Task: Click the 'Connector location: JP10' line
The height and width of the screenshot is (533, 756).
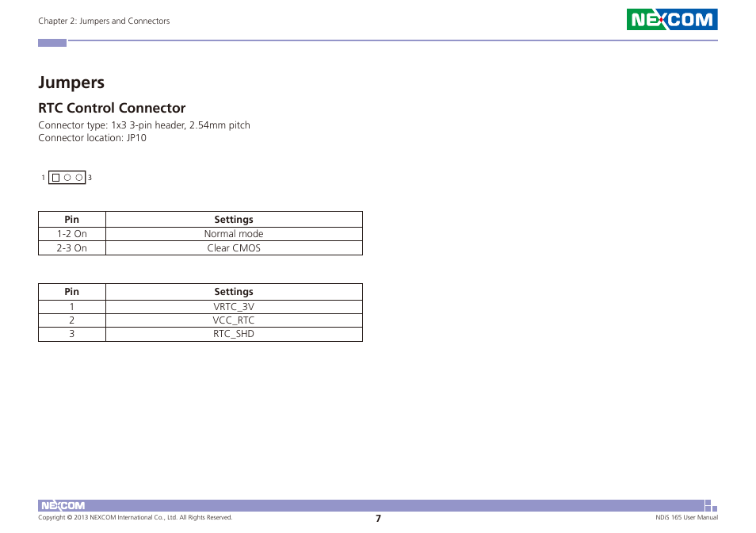Action: [x=92, y=138]
